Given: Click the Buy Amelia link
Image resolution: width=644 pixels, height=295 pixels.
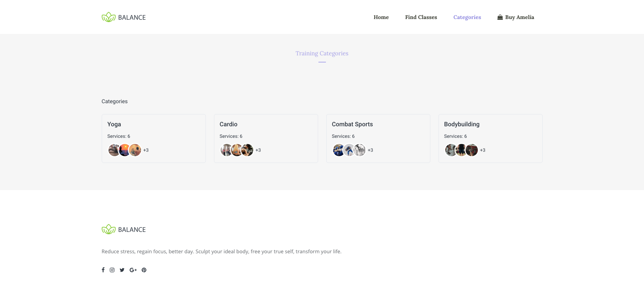Looking at the screenshot, I should (x=520, y=17).
